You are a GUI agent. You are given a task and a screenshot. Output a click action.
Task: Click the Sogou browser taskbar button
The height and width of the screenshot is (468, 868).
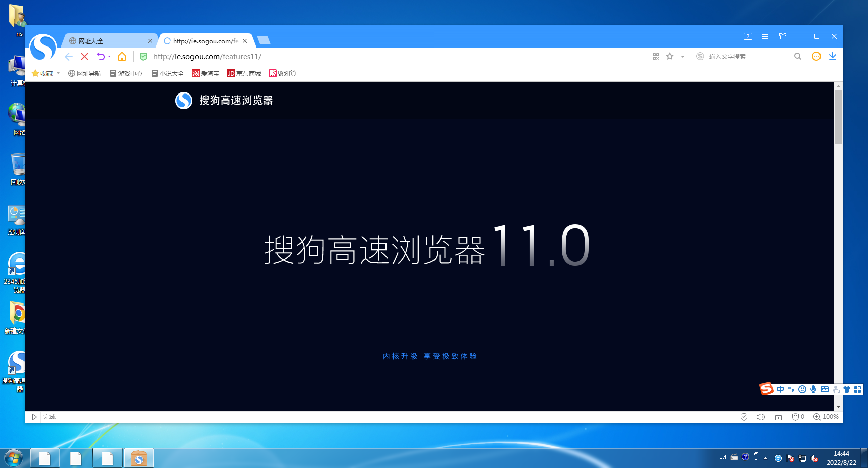coord(139,458)
